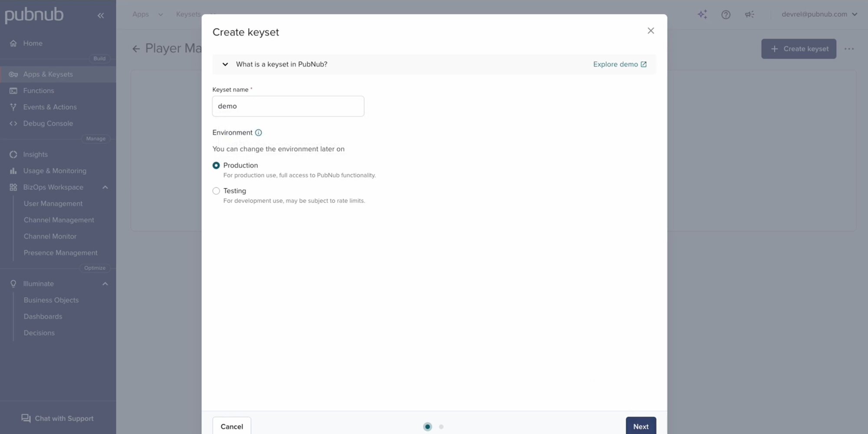This screenshot has height=434, width=868.
Task: Click the Next button
Action: [641, 426]
